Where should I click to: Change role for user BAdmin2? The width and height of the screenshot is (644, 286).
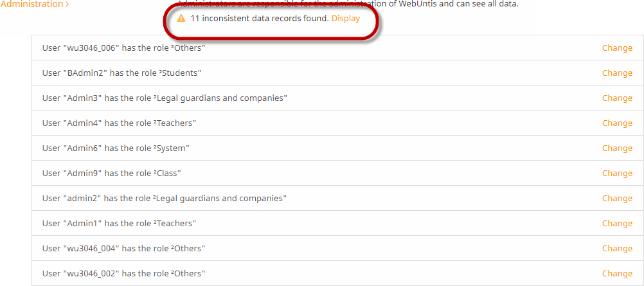[617, 73]
